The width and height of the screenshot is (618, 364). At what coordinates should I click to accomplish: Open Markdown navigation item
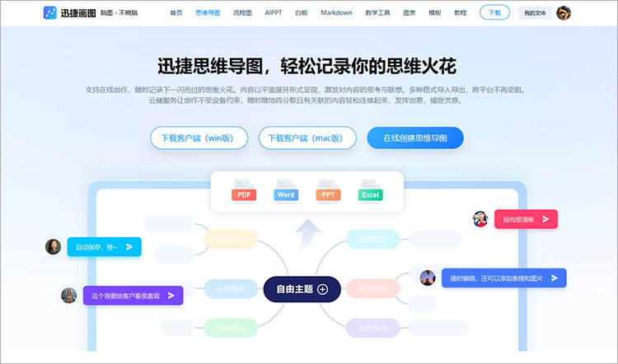pyautogui.click(x=336, y=12)
